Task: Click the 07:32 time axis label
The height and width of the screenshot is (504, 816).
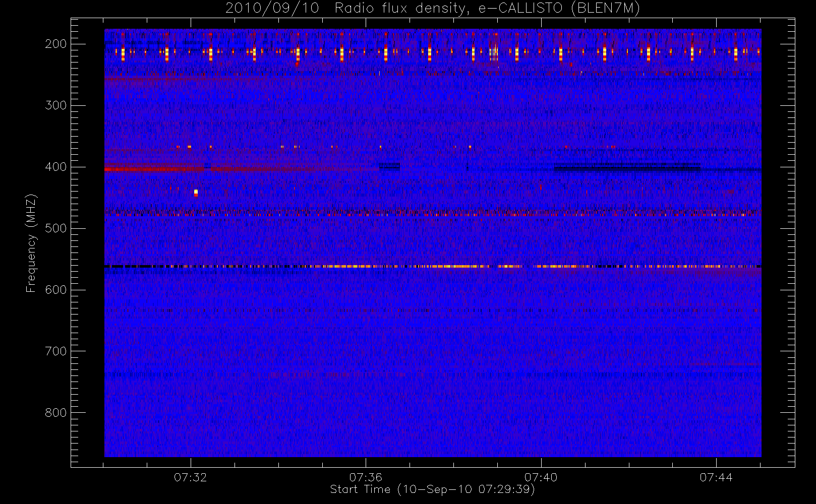Action: pos(191,477)
